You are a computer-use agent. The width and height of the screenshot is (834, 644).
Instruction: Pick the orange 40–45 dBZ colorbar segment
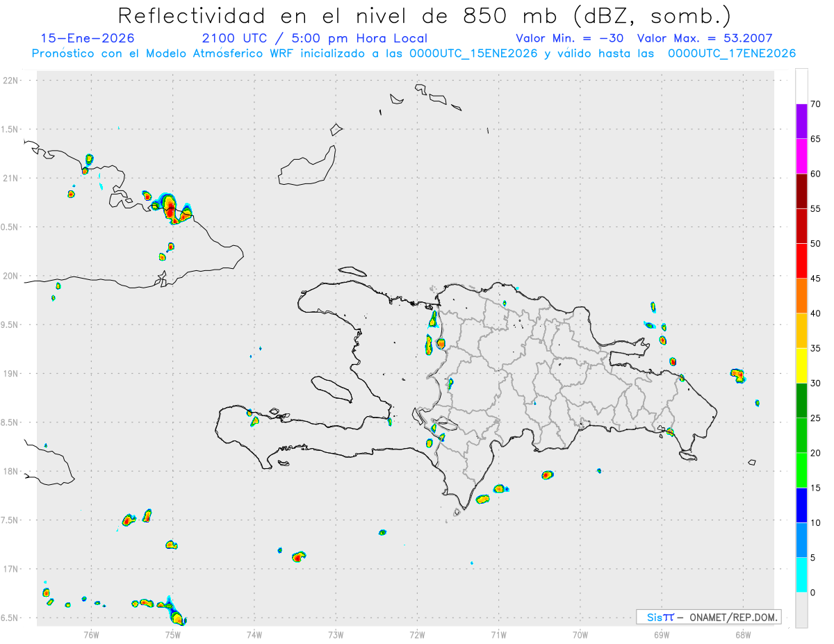click(x=801, y=295)
